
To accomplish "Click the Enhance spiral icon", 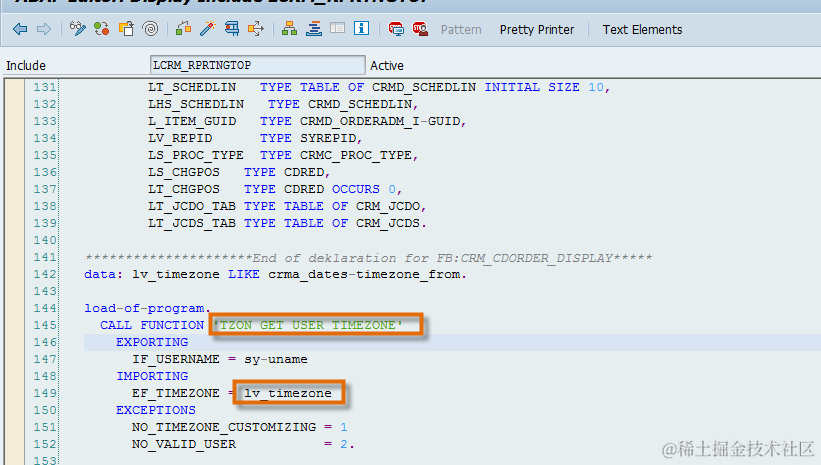I will [x=150, y=29].
